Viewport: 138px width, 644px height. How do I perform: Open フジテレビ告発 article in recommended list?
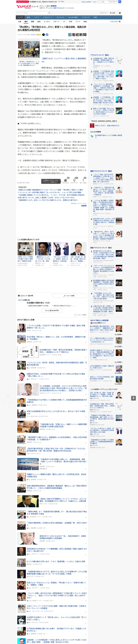point(56,327)
